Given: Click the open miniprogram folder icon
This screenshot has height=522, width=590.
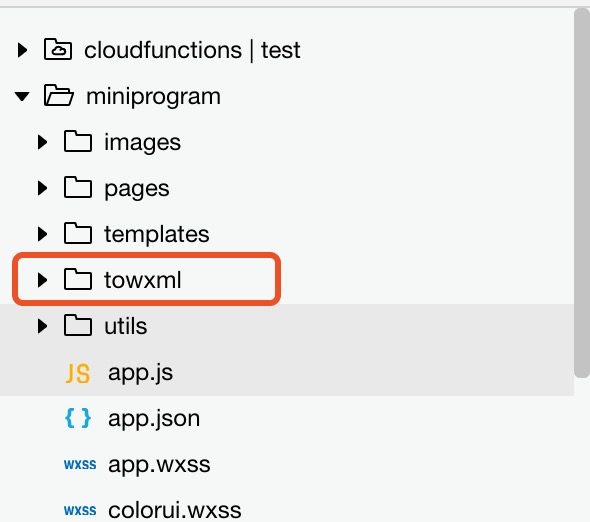Looking at the screenshot, I should (58, 96).
